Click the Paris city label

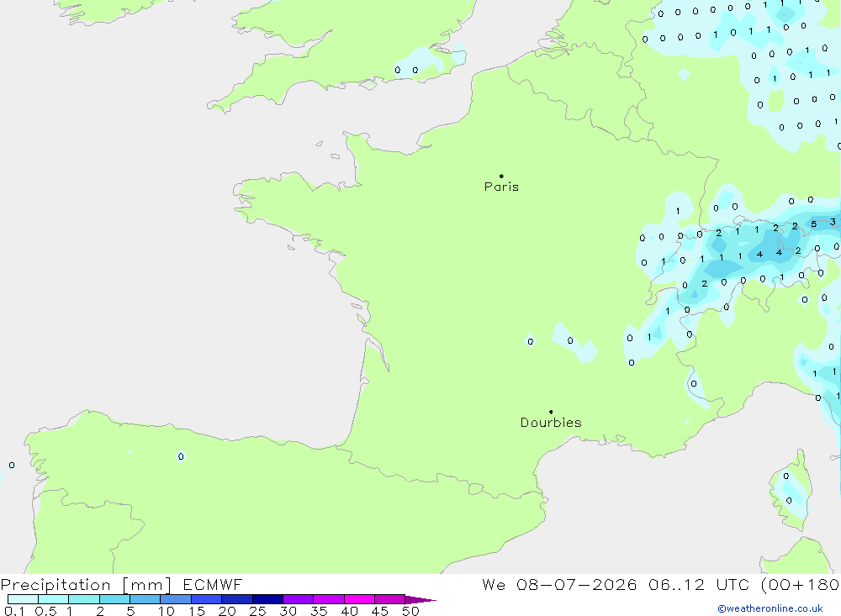(x=501, y=187)
